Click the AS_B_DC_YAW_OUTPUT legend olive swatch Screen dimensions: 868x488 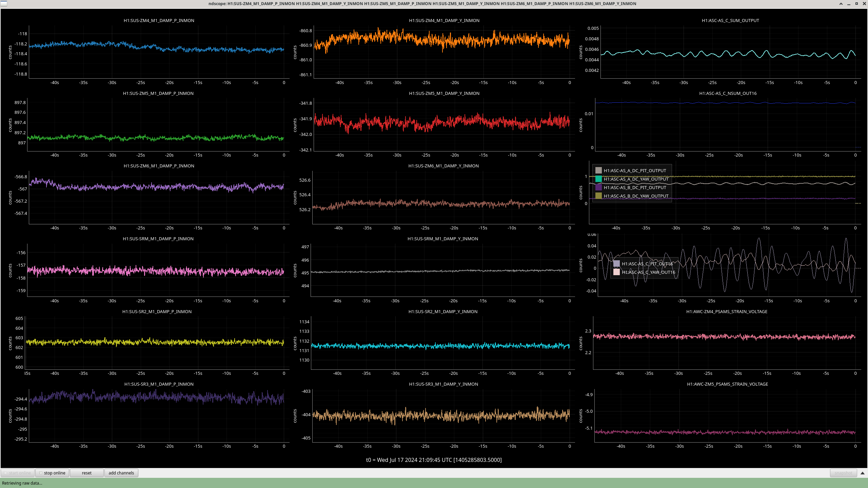click(x=598, y=196)
